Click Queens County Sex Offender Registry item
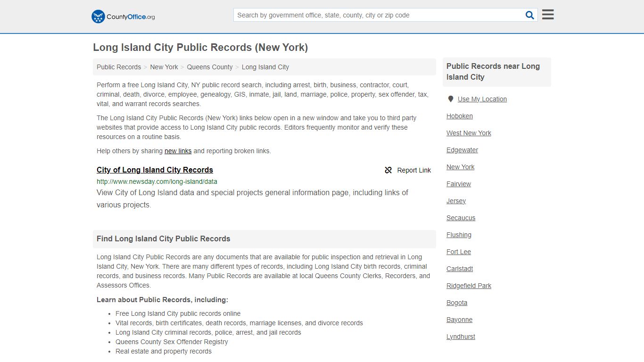 [x=172, y=342]
